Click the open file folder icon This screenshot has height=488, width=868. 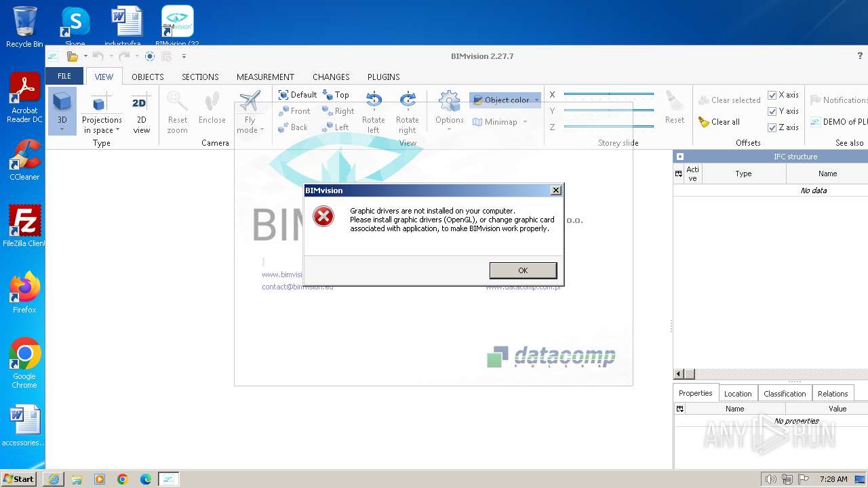tap(72, 56)
